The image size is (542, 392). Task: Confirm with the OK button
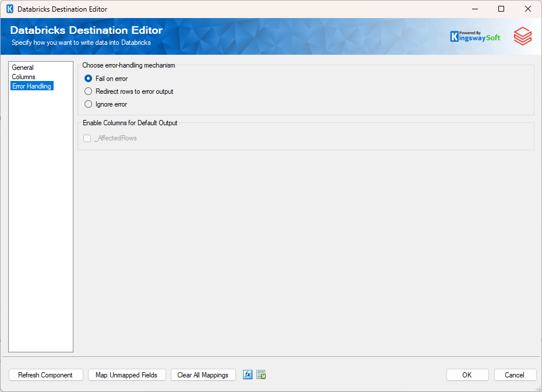(467, 375)
